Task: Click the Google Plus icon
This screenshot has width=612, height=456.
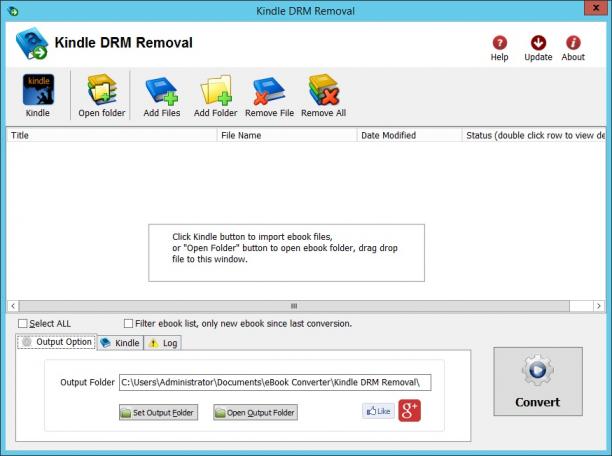Action: [x=409, y=410]
